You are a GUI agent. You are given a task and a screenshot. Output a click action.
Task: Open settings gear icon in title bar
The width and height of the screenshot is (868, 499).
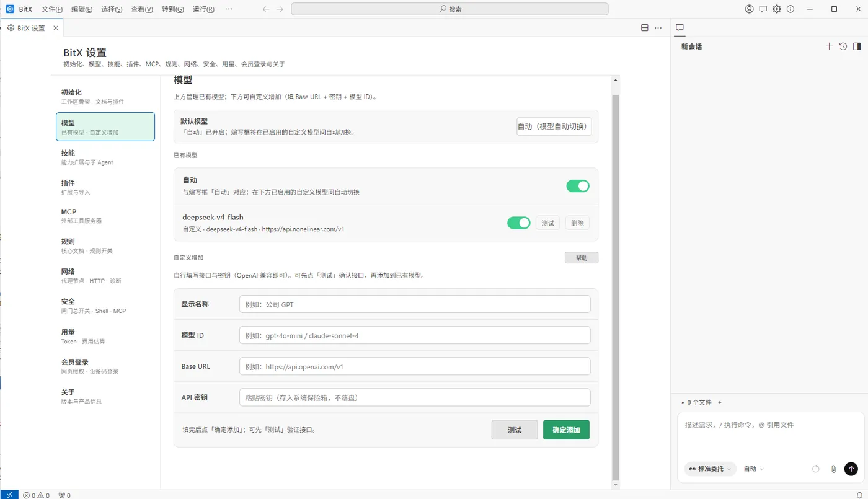click(x=776, y=9)
